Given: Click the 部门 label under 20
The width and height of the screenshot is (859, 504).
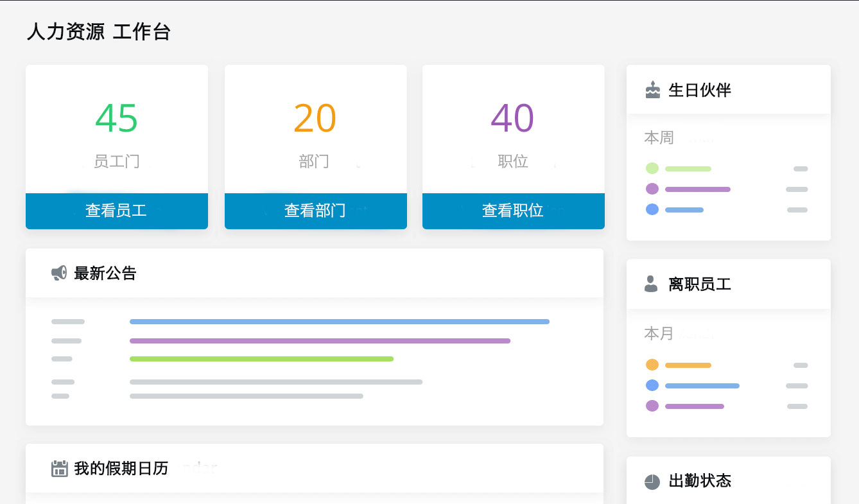Looking at the screenshot, I should tap(315, 161).
